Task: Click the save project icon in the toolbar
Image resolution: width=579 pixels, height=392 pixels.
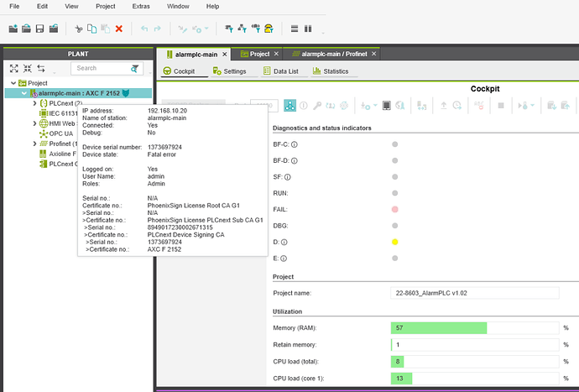Action: [40, 29]
